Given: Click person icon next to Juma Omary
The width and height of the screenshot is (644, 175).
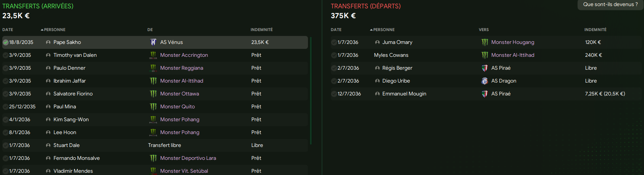Looking at the screenshot, I should coord(377,42).
